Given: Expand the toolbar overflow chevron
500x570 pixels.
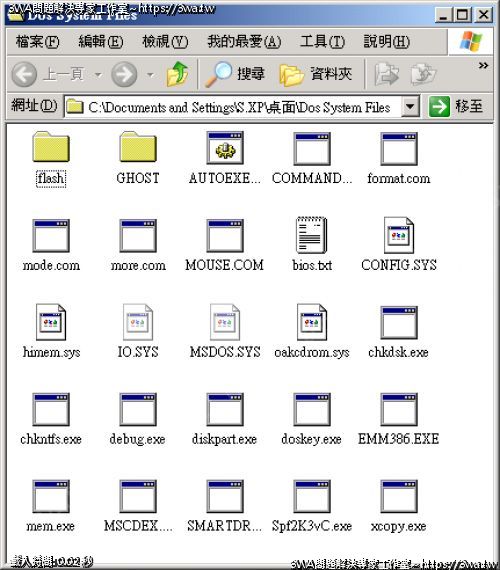Looking at the screenshot, I should [x=483, y=65].
